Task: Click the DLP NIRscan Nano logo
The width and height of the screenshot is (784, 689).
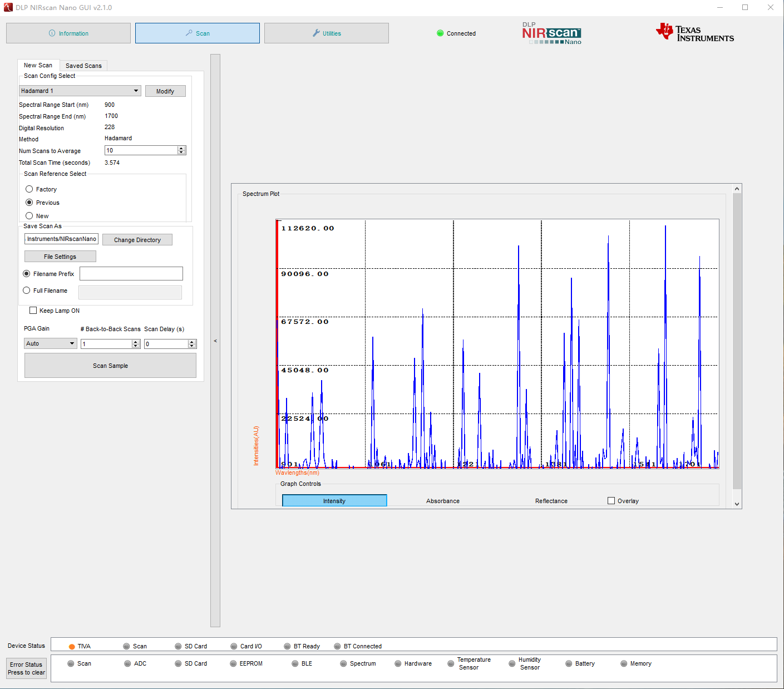Action: [551, 33]
